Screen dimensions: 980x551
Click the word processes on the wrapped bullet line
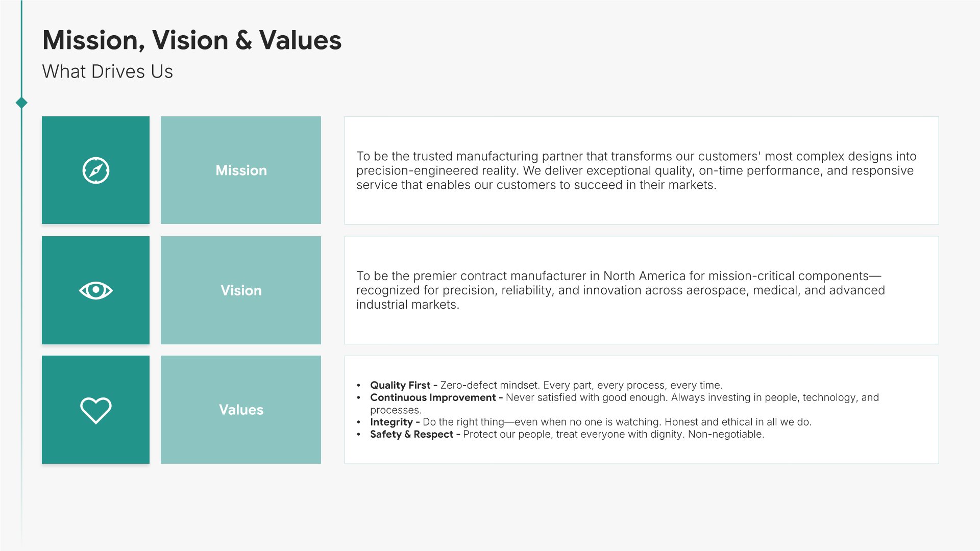(395, 410)
